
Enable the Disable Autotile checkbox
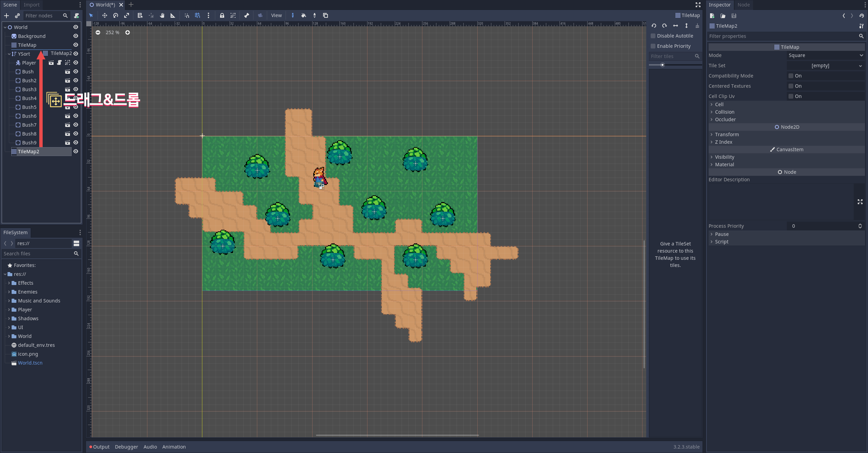(653, 36)
